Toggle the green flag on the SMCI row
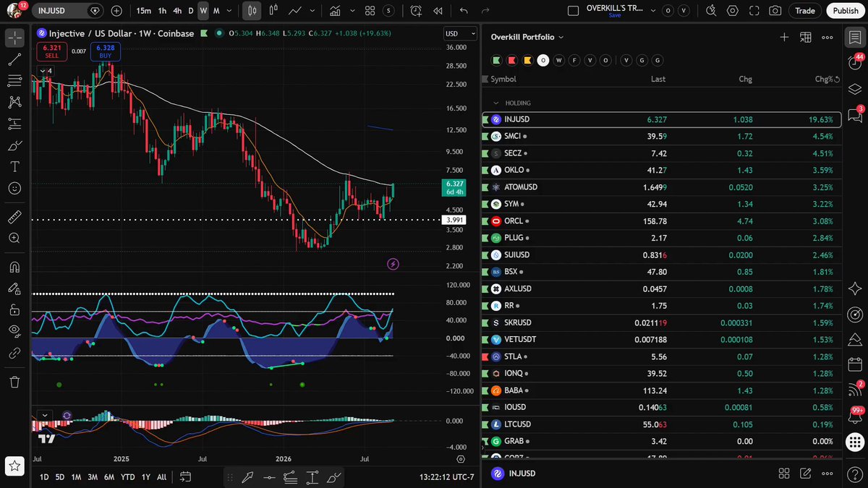 click(485, 137)
